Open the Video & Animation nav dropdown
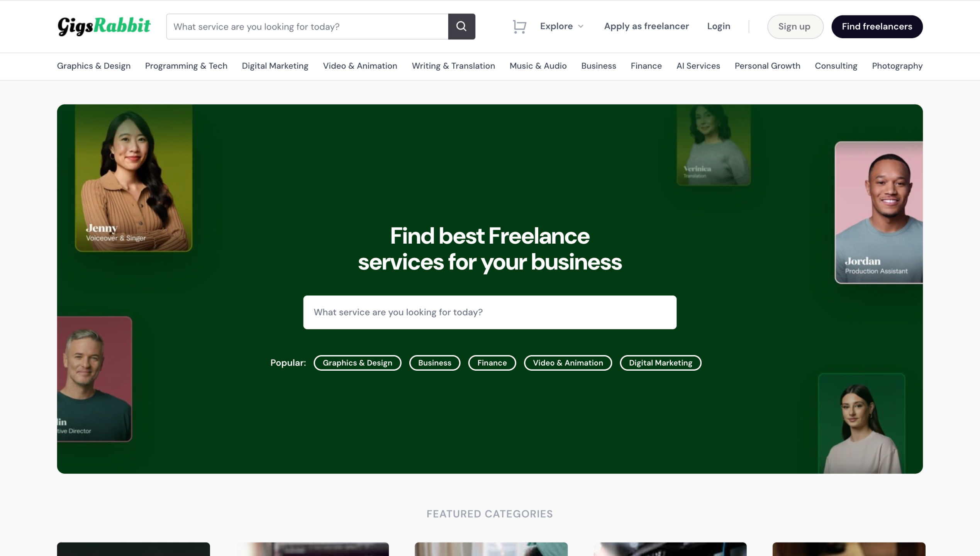 pos(359,66)
